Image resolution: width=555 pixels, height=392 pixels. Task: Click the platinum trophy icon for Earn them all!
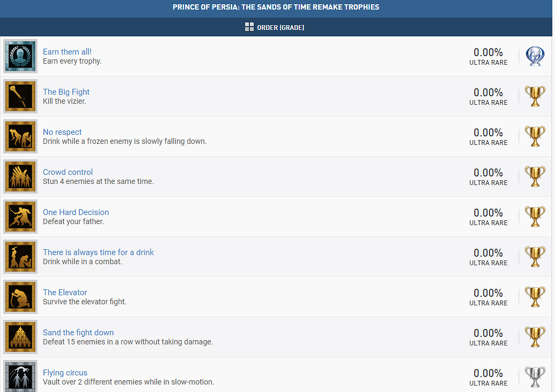535,56
